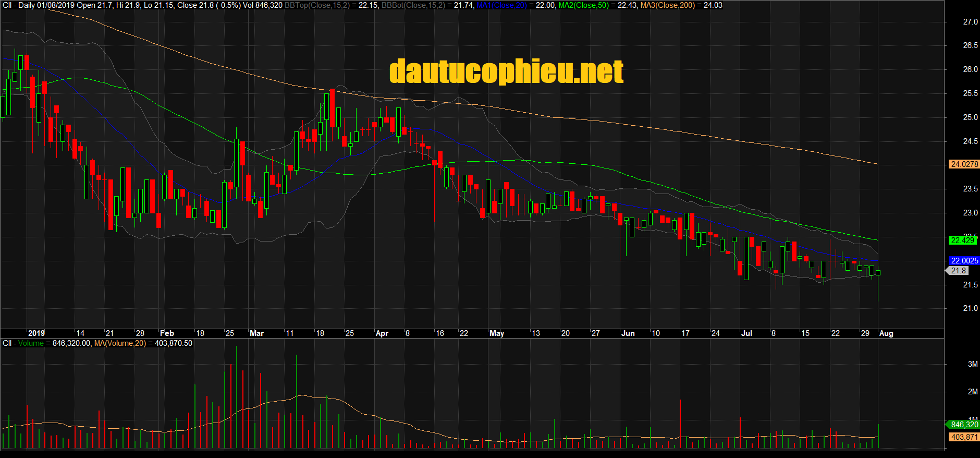Jump to the Jun month label

628,333
